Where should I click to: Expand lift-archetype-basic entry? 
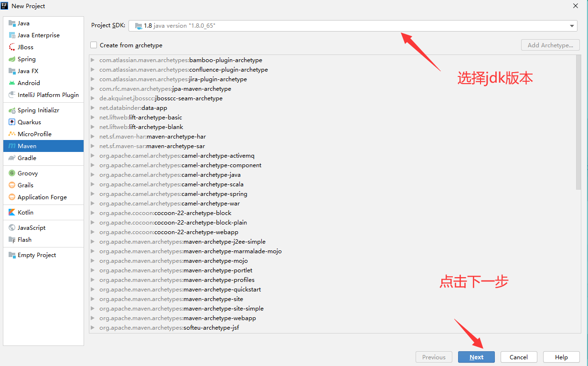(93, 118)
